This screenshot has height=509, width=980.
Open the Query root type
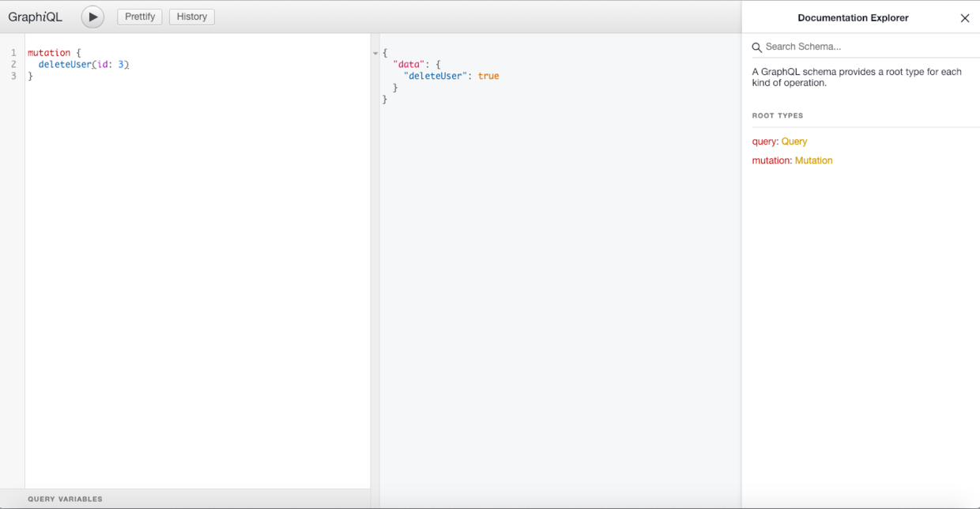click(794, 141)
